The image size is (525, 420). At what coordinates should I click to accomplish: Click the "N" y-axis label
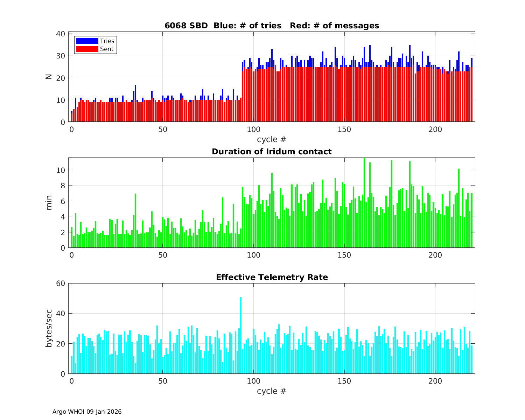pos(49,77)
